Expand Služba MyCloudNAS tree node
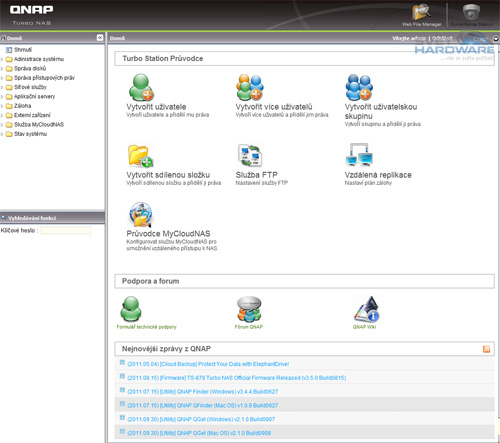Viewport: 500px width, 443px height. 2,125
